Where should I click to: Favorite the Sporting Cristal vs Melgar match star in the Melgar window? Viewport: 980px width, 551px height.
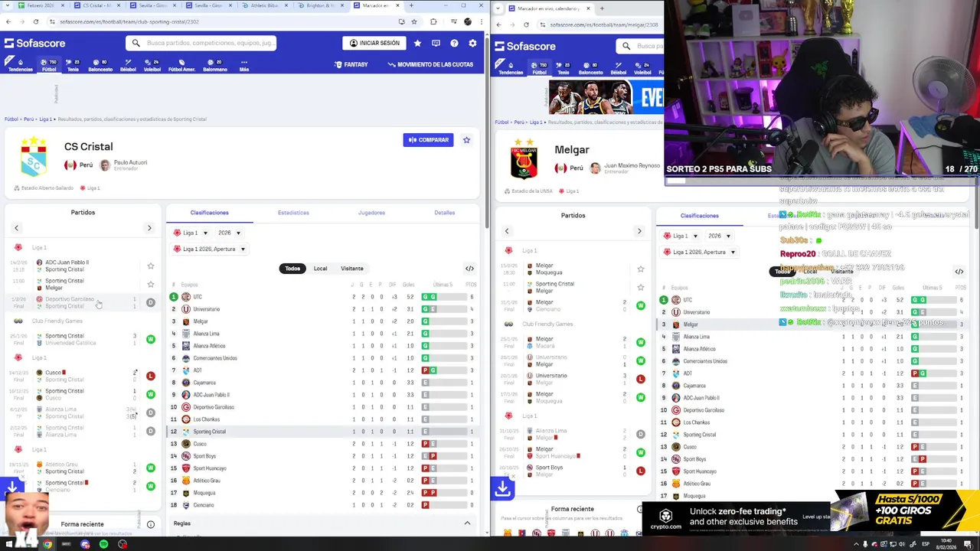click(x=640, y=287)
